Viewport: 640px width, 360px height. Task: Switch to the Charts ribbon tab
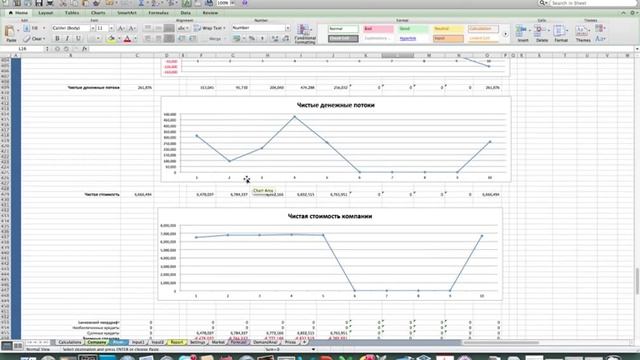tap(98, 13)
